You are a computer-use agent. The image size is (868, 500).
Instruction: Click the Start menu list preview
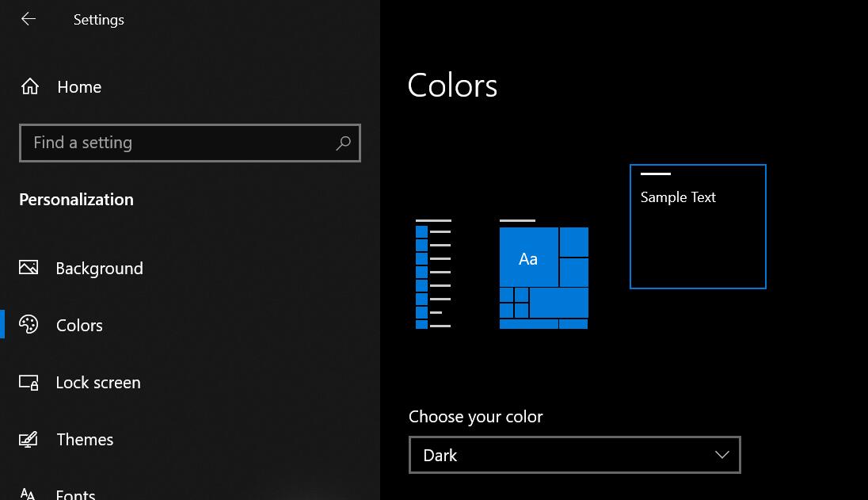433,274
